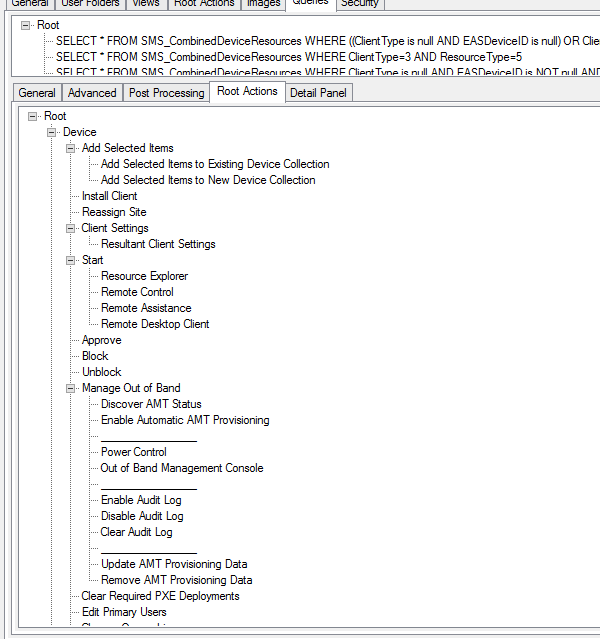Viewport: 600px width, 639px height.
Task: Collapse the Client Settings node
Action: click(x=71, y=228)
